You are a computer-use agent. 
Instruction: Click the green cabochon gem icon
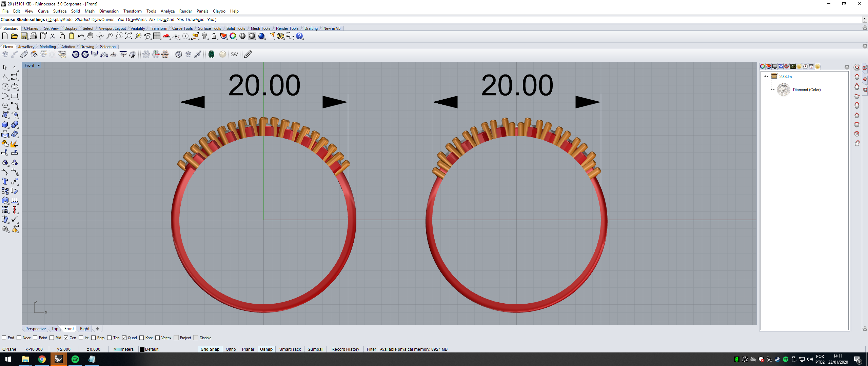tap(211, 55)
